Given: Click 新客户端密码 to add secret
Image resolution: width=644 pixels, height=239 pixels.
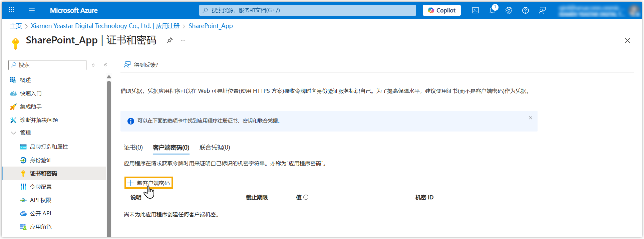Looking at the screenshot, I should pyautogui.click(x=149, y=183).
